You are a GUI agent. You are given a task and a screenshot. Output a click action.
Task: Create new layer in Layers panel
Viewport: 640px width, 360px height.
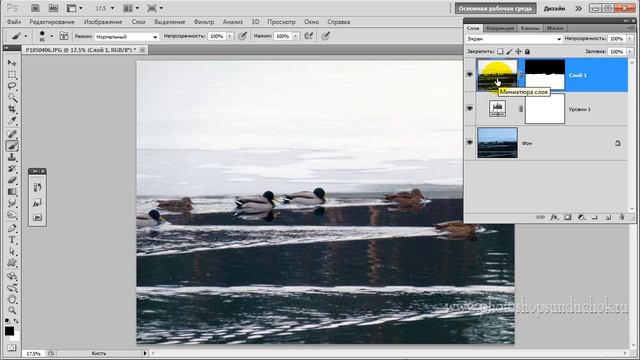pyautogui.click(x=608, y=217)
